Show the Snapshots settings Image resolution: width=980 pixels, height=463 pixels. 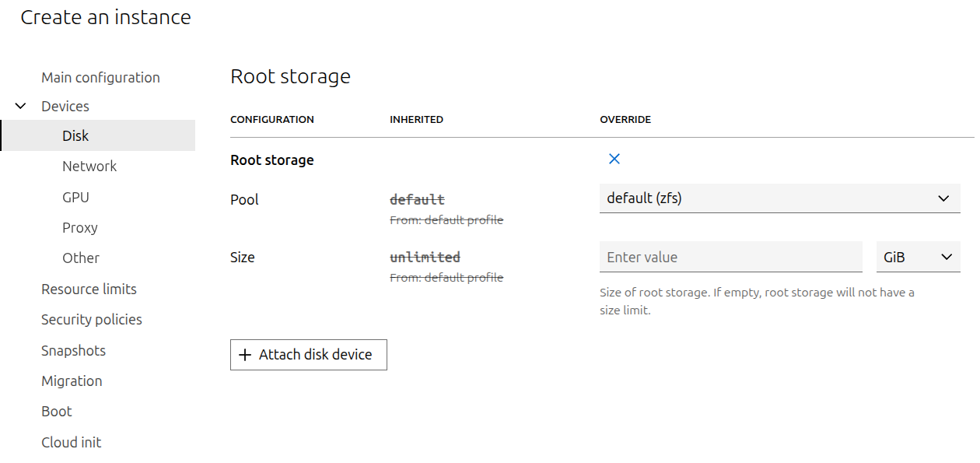[73, 351]
